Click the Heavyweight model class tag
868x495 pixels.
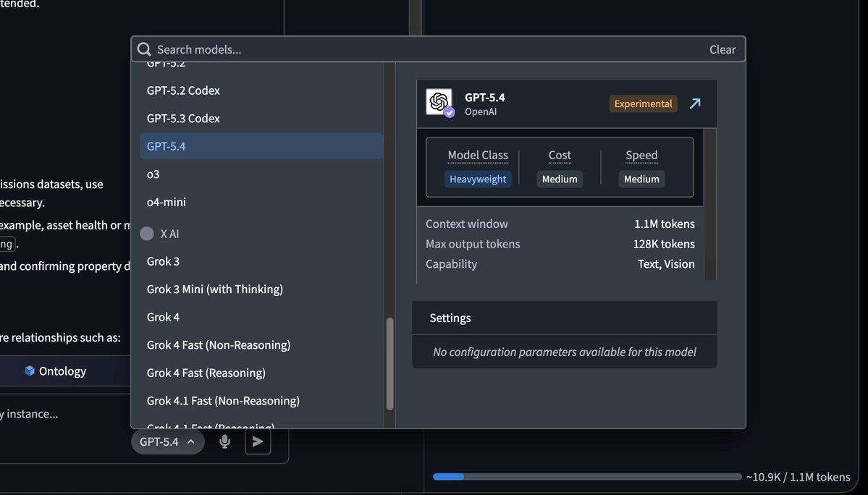pos(478,179)
